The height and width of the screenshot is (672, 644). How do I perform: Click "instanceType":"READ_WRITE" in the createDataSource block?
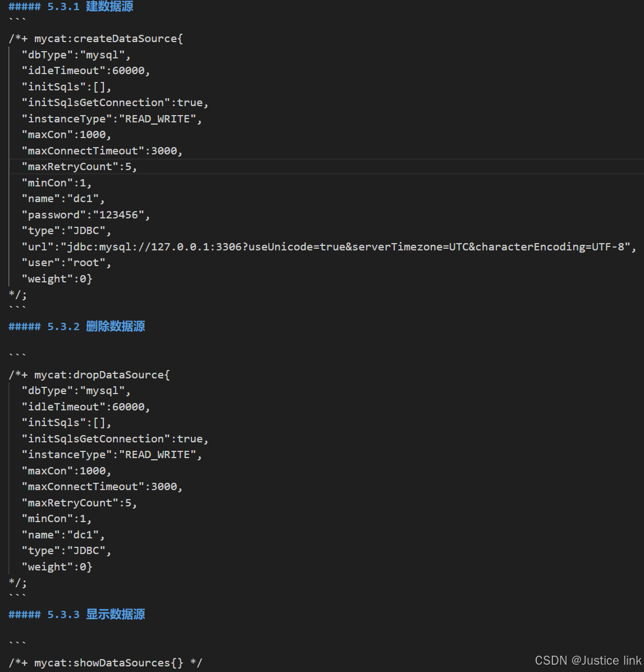click(x=112, y=118)
